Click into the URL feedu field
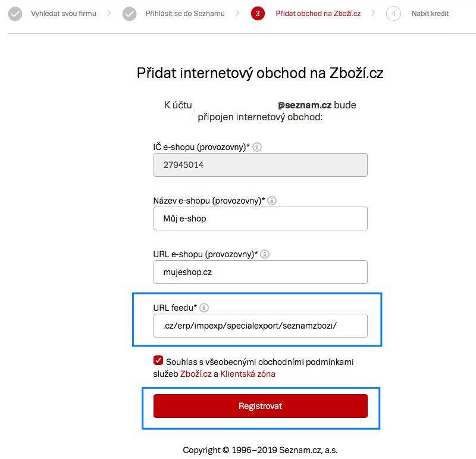The height and width of the screenshot is (459, 476). (x=260, y=326)
